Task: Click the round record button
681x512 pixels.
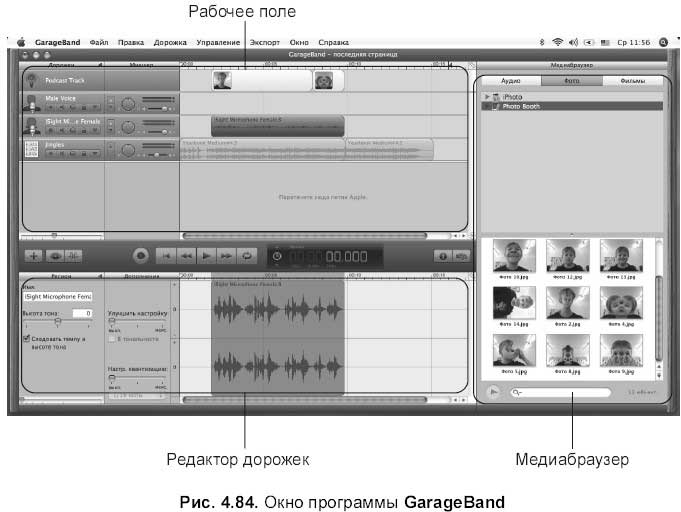Action: pos(141,256)
